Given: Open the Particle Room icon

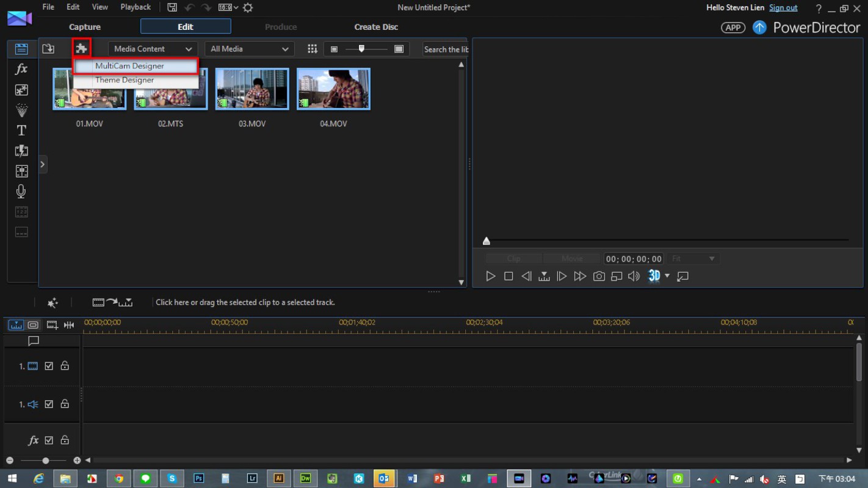Looking at the screenshot, I should click(21, 110).
